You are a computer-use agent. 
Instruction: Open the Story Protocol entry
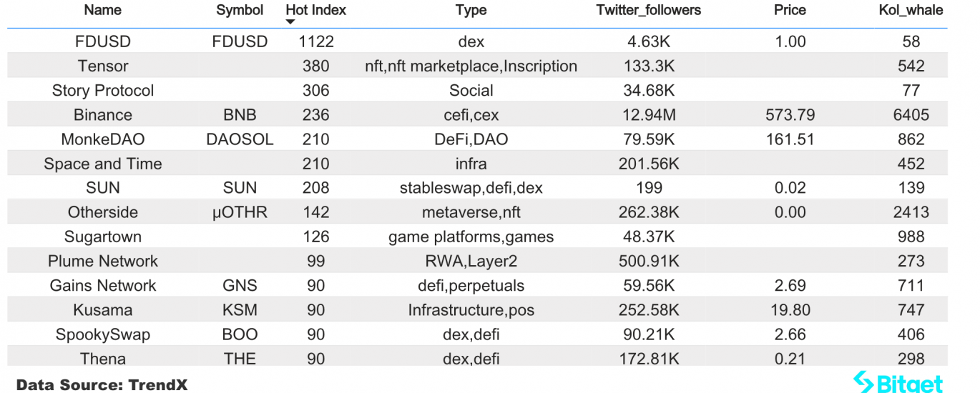tap(103, 91)
